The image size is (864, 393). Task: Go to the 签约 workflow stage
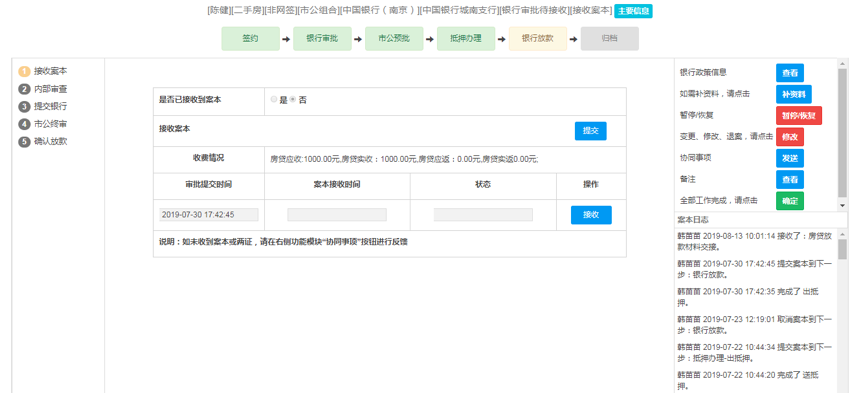point(250,39)
